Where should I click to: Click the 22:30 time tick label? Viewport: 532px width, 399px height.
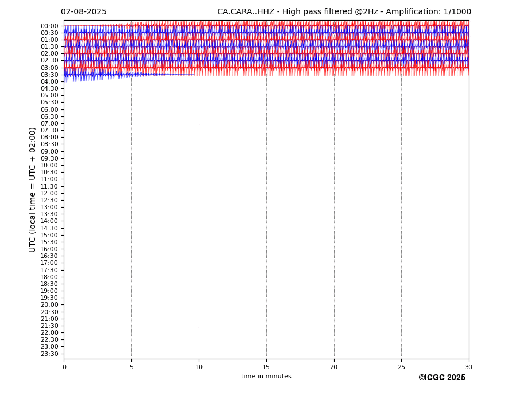[x=49, y=340]
